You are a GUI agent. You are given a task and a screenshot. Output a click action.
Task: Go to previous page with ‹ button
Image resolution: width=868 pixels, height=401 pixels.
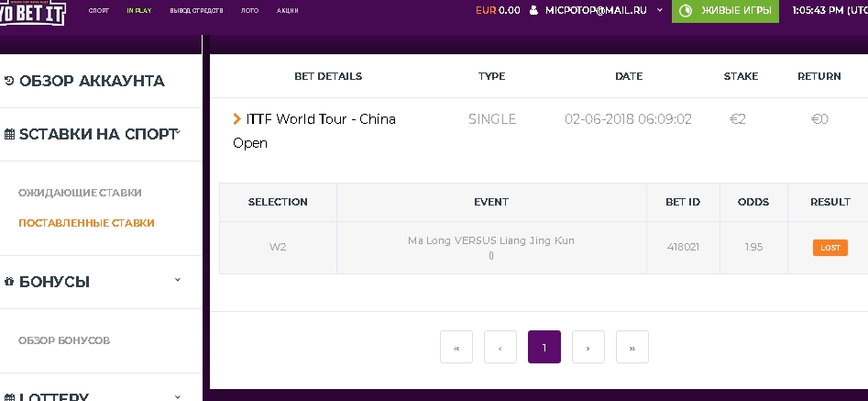pyautogui.click(x=500, y=347)
